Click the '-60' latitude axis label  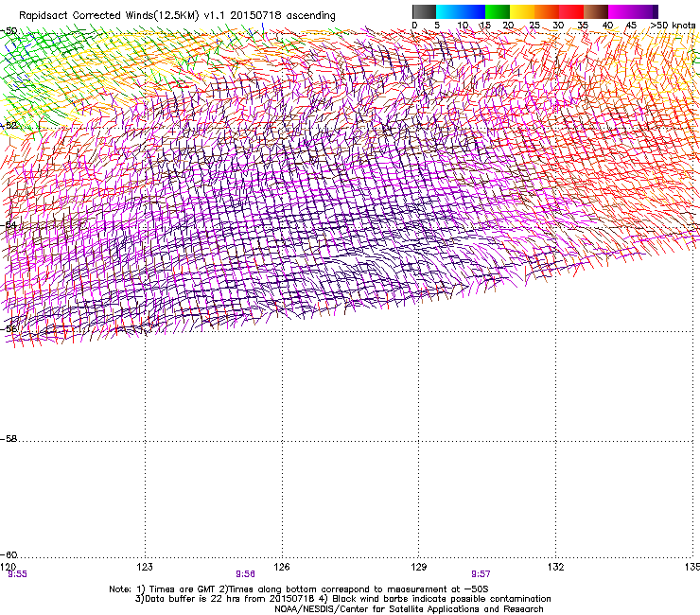(9, 555)
